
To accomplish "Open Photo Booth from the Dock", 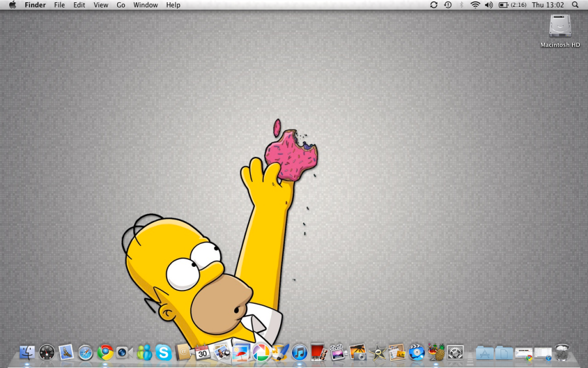I will pos(319,352).
